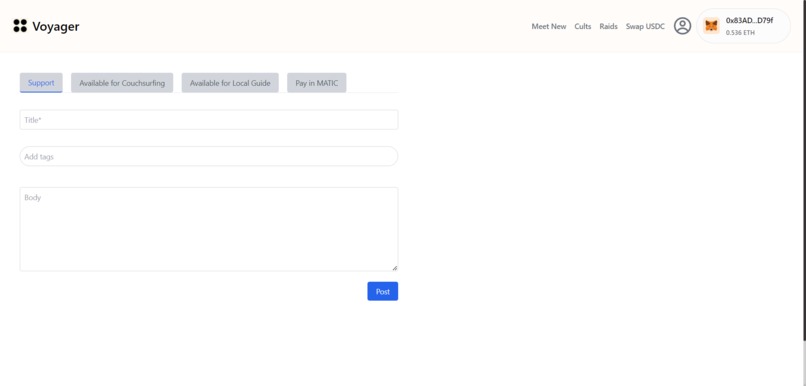Viewport: 806px width, 386px height.
Task: Open the Meet New page
Action: 548,26
